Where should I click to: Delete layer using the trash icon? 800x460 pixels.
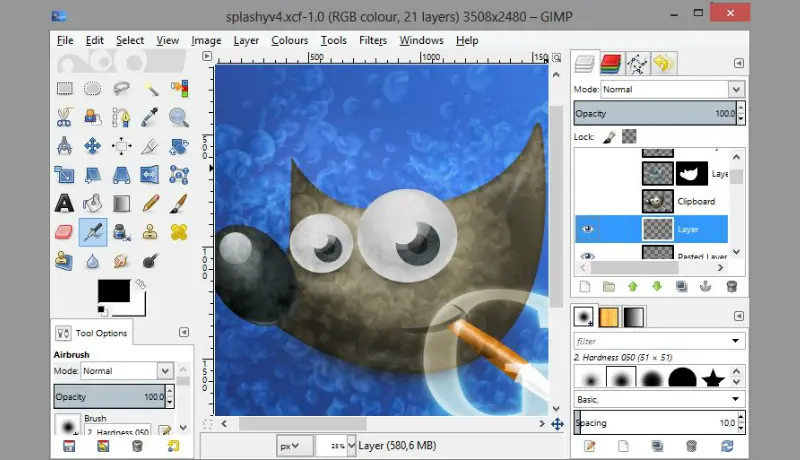(731, 286)
